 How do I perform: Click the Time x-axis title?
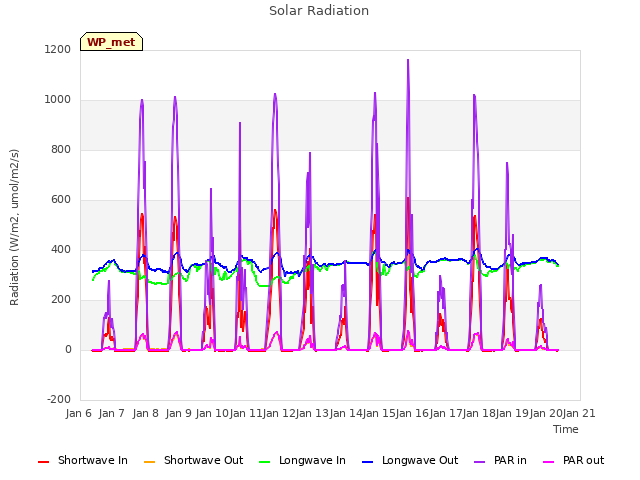point(566,429)
